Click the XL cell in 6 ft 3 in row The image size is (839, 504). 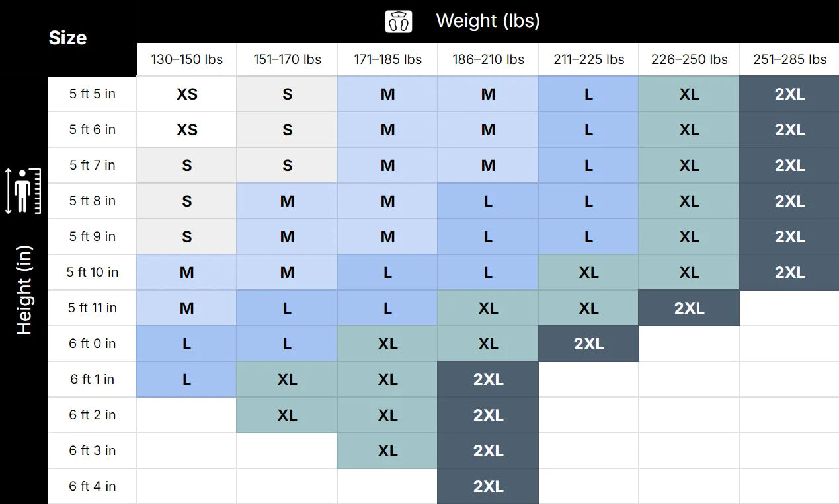coord(387,451)
